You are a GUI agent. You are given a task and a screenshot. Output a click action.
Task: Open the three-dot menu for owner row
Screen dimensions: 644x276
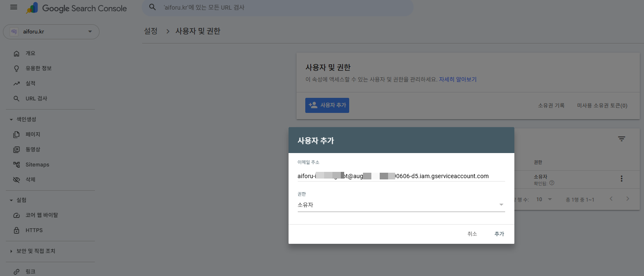pyautogui.click(x=621, y=179)
